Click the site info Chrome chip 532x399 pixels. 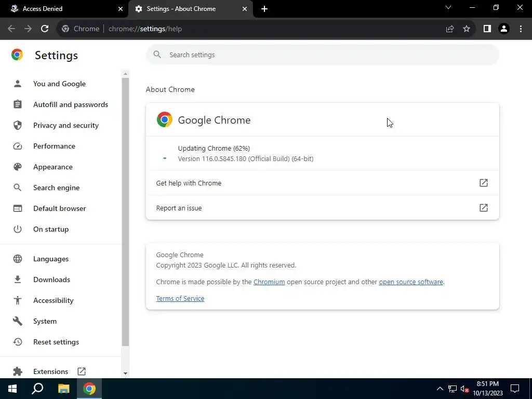click(81, 29)
